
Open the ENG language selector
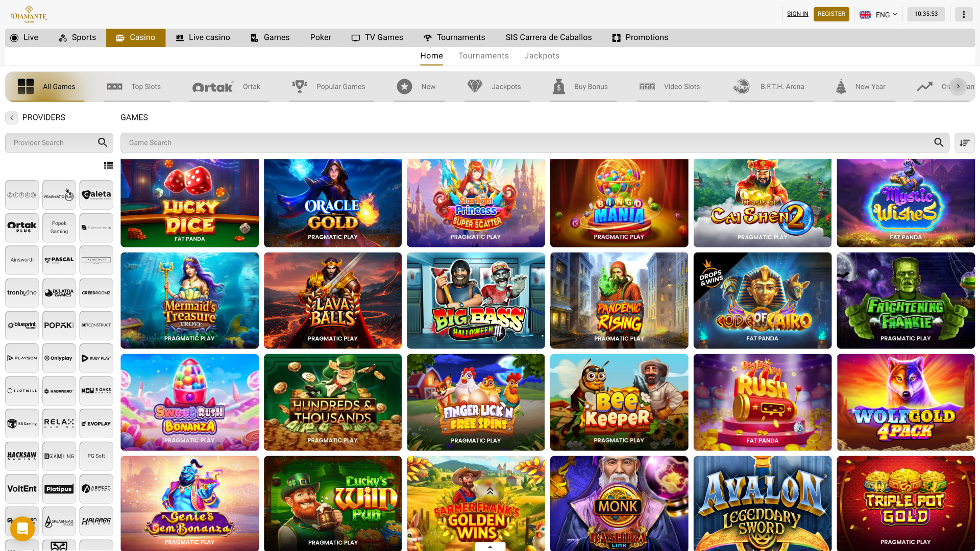[x=879, y=14]
